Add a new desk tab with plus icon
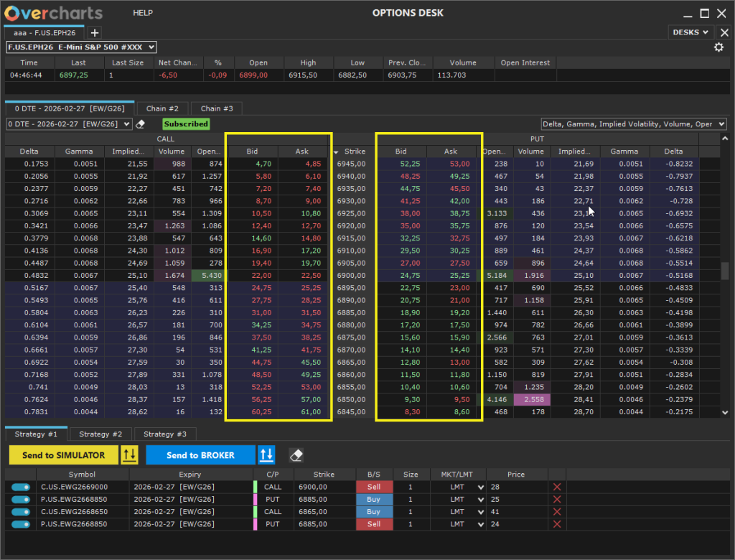Viewport: 735px width, 560px height. click(95, 32)
